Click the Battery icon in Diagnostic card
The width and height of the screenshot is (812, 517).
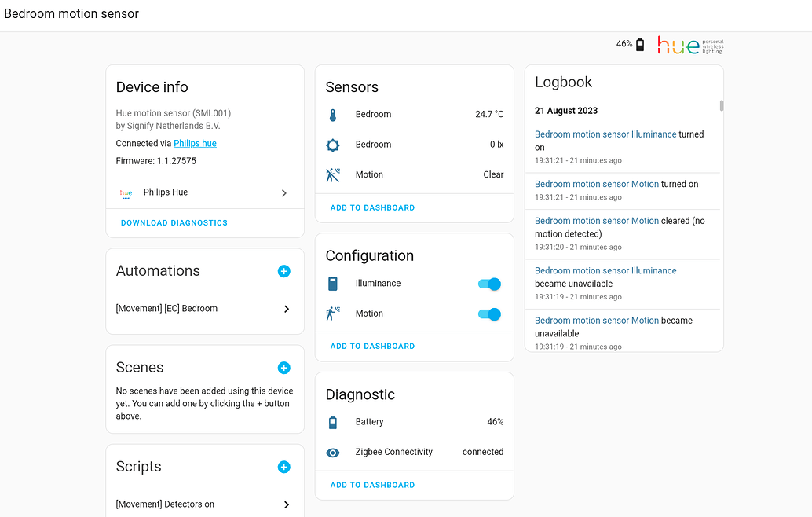pyautogui.click(x=332, y=421)
